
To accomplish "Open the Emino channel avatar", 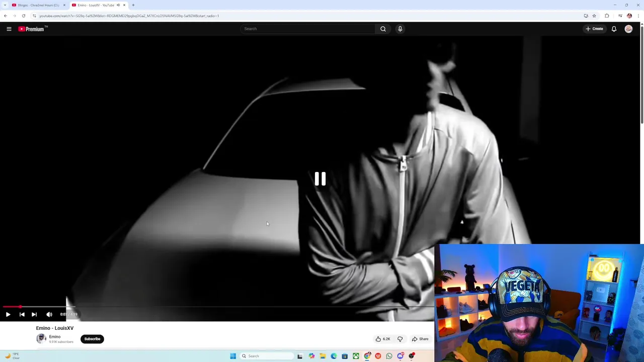I will click(x=41, y=338).
